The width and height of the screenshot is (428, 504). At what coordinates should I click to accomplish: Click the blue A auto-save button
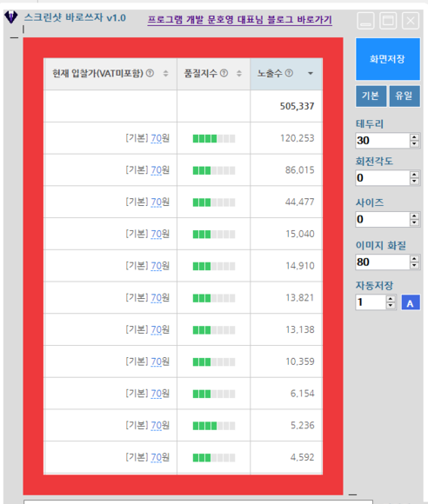point(411,302)
